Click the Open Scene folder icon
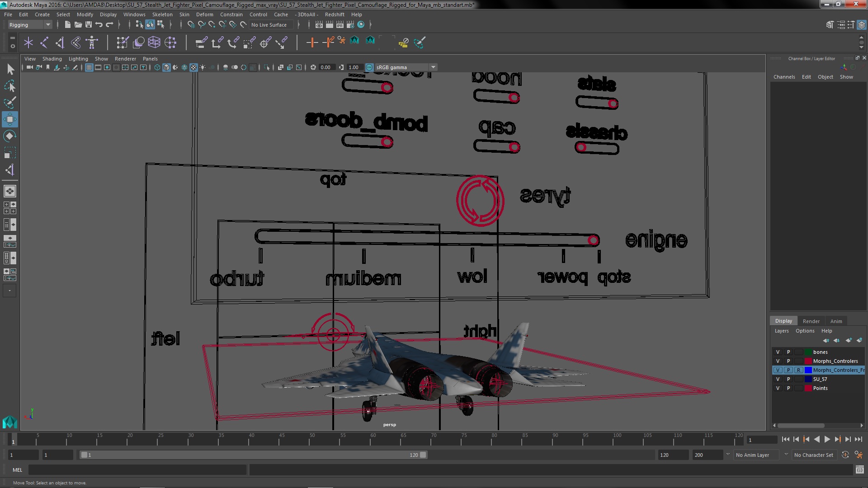The image size is (868, 488). (78, 24)
